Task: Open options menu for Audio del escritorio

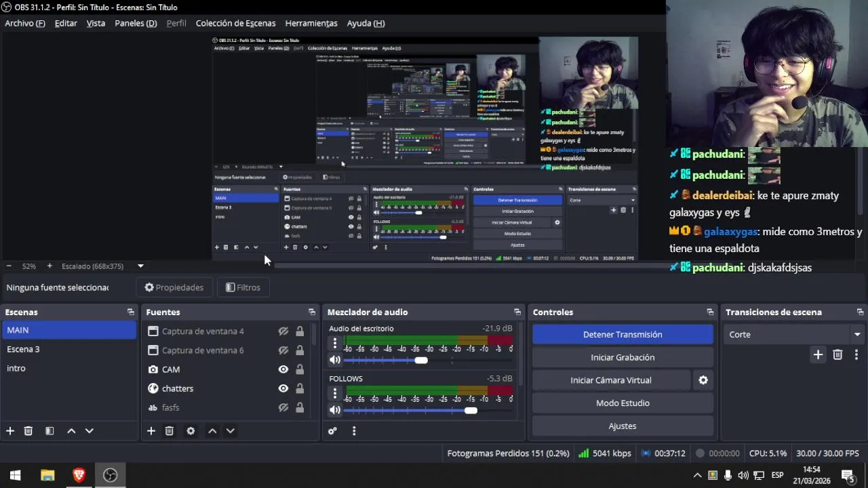Action: point(334,344)
